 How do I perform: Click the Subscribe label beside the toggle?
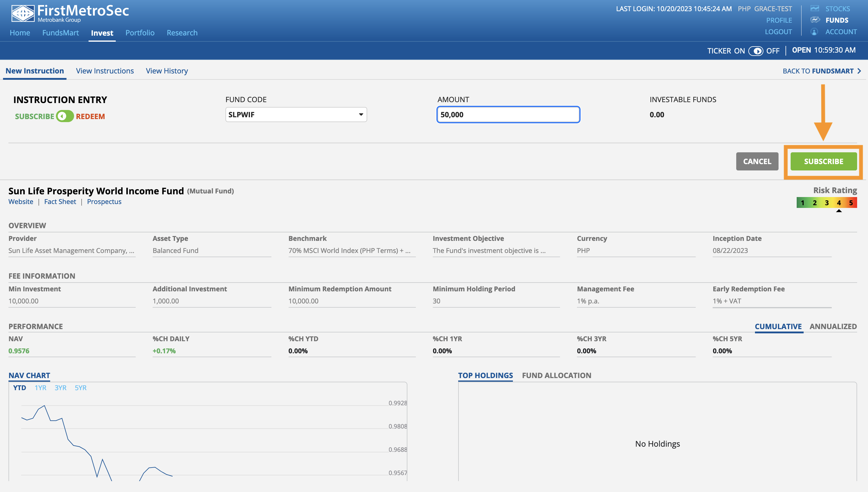click(x=34, y=117)
